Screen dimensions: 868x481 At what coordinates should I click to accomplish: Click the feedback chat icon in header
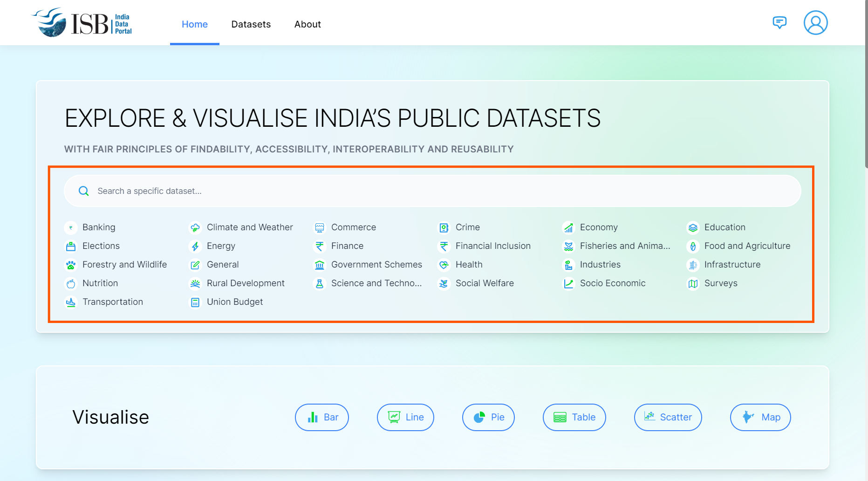(779, 22)
